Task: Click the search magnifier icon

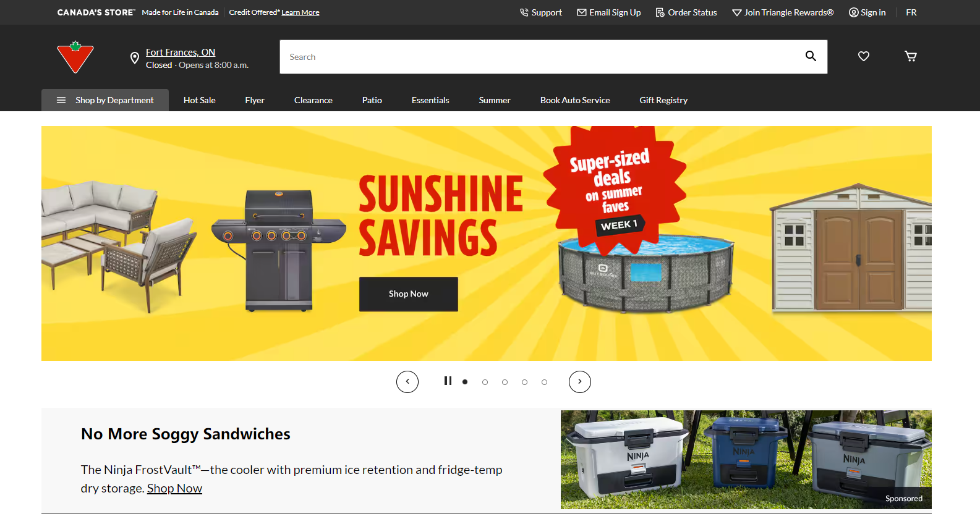Action: coord(811,56)
